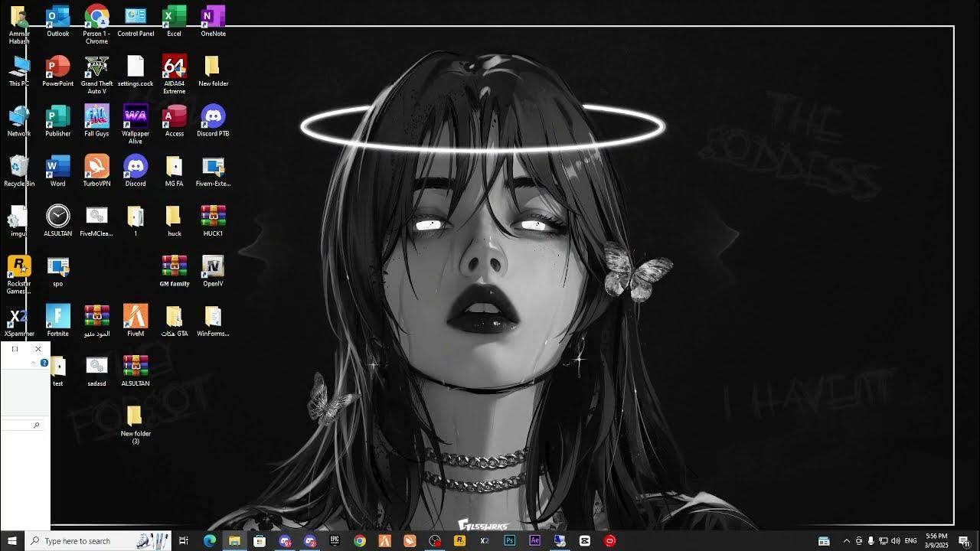The image size is (980, 551).
Task: Show hidden system tray icons
Action: (x=846, y=541)
